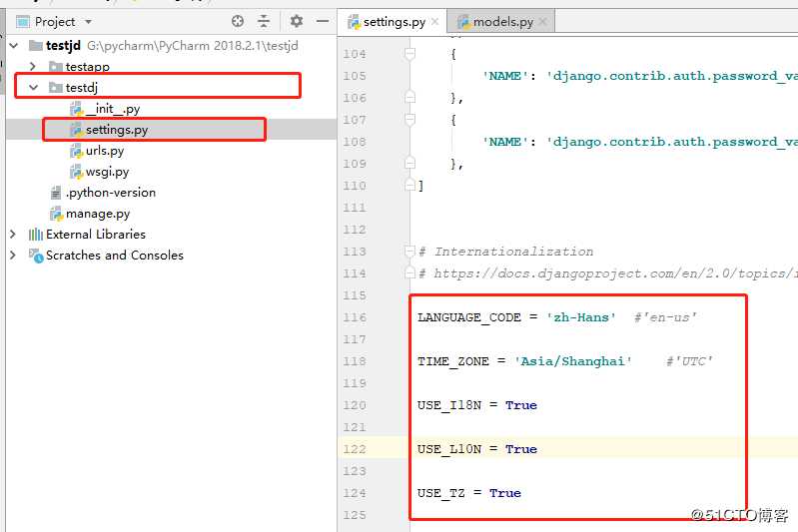Image resolution: width=798 pixels, height=532 pixels.
Task: Click the testapp folder icon
Action: (x=56, y=67)
